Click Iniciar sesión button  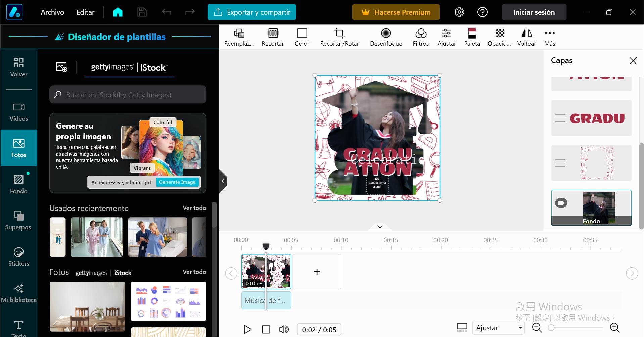pyautogui.click(x=534, y=12)
